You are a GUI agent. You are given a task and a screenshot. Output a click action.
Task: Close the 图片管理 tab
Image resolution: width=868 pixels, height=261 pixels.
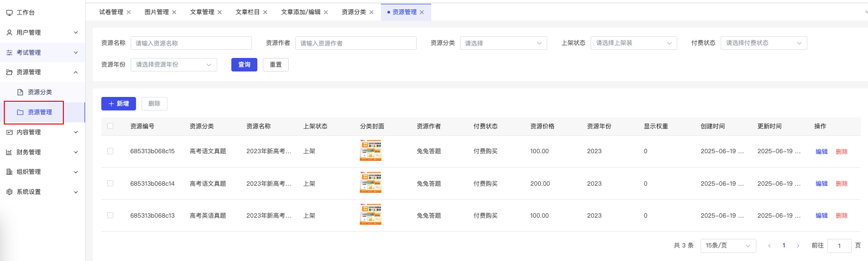tap(174, 12)
